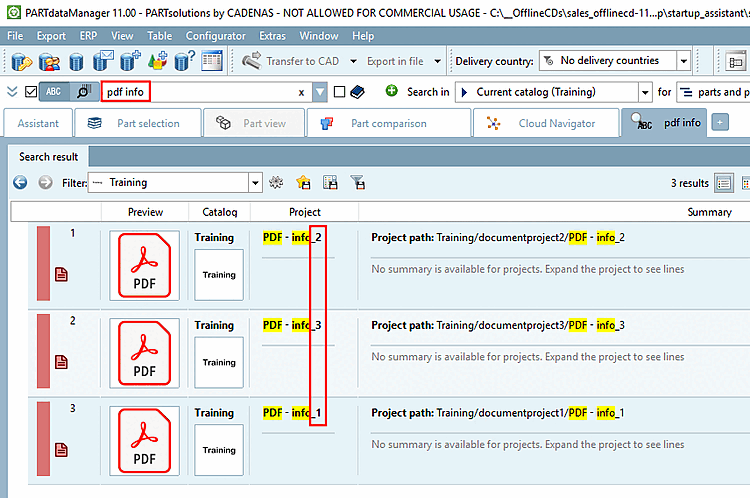Image resolution: width=750 pixels, height=498 pixels.
Task: Open the Filter Training dropdown
Action: [x=175, y=182]
